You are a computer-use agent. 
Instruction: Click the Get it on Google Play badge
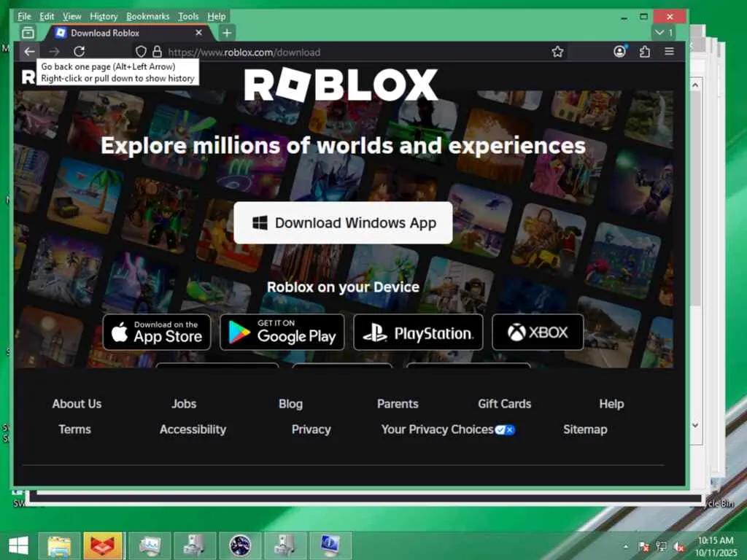(282, 332)
